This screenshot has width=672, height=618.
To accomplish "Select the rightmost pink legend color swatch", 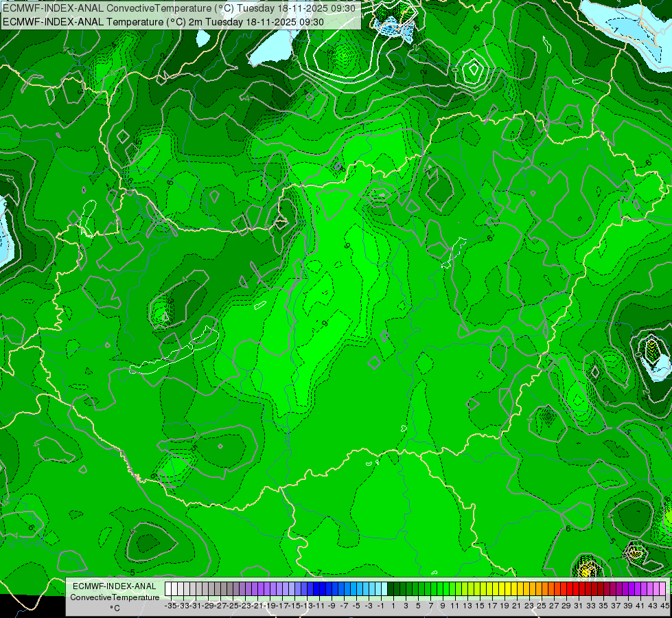I will coord(662,589).
